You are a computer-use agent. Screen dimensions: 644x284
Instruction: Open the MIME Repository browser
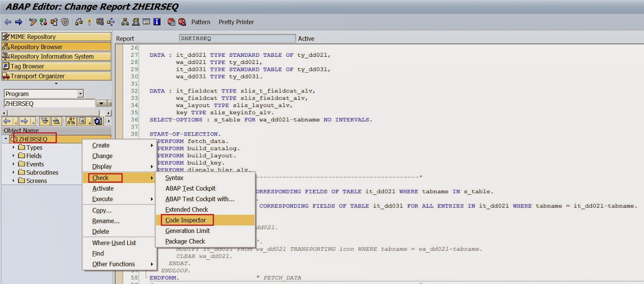(56, 37)
